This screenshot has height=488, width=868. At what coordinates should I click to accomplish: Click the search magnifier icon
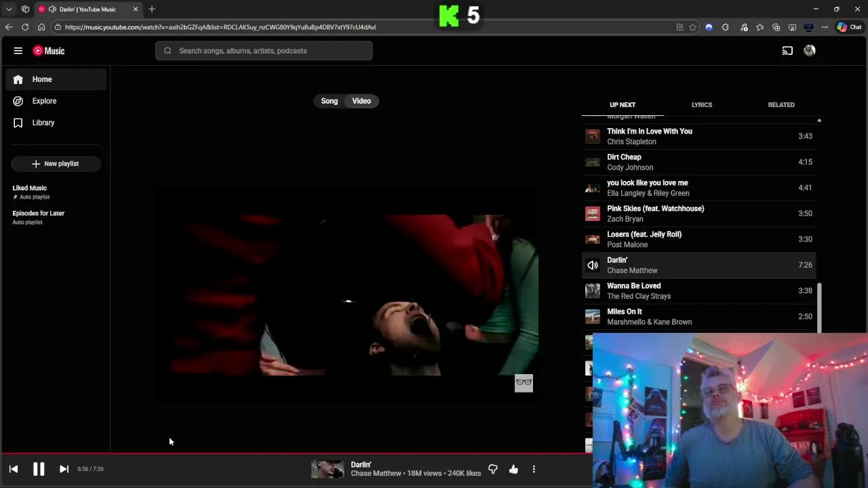167,51
